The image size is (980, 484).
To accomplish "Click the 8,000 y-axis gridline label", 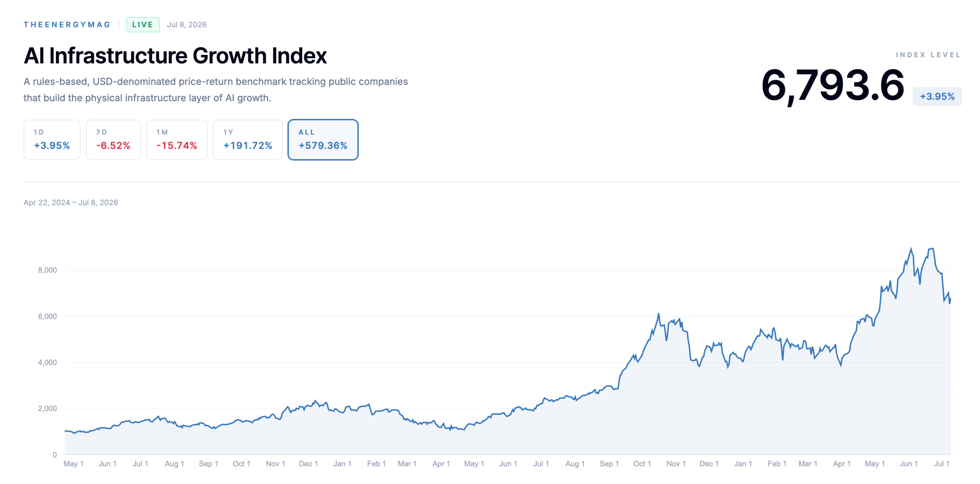I will tap(47, 270).
